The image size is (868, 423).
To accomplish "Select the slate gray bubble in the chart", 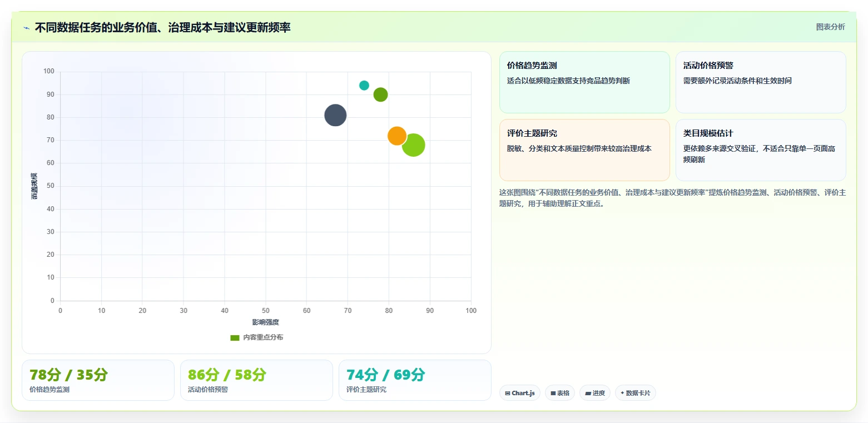I will point(335,115).
